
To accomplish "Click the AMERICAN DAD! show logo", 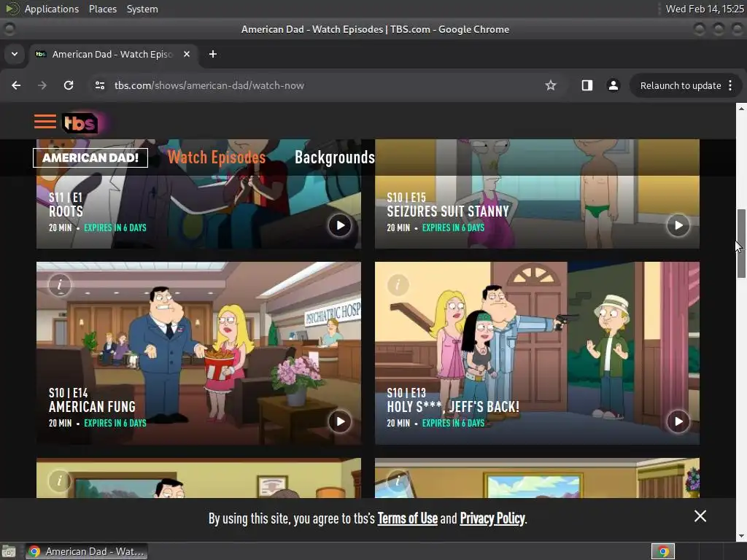I will click(x=90, y=157).
